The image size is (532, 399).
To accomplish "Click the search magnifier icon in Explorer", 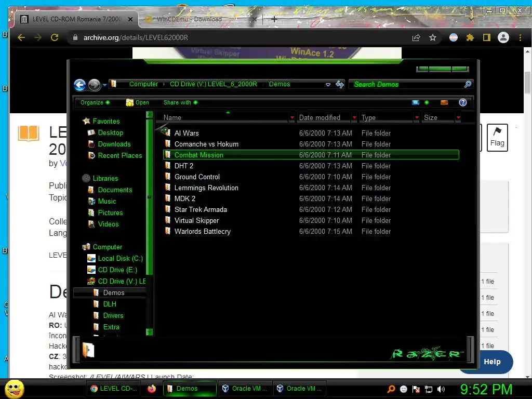I will [468, 84].
